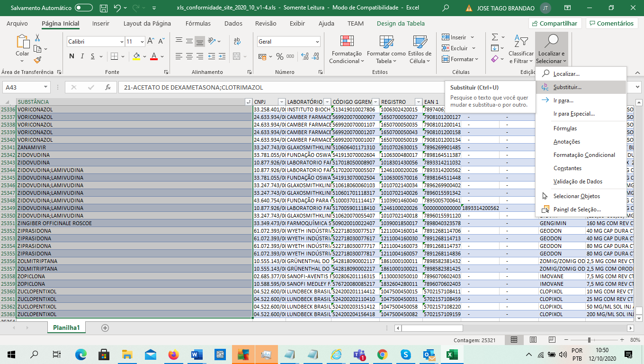Click the AutoSum sigma icon
Screen dimensions: 644x364
click(495, 37)
